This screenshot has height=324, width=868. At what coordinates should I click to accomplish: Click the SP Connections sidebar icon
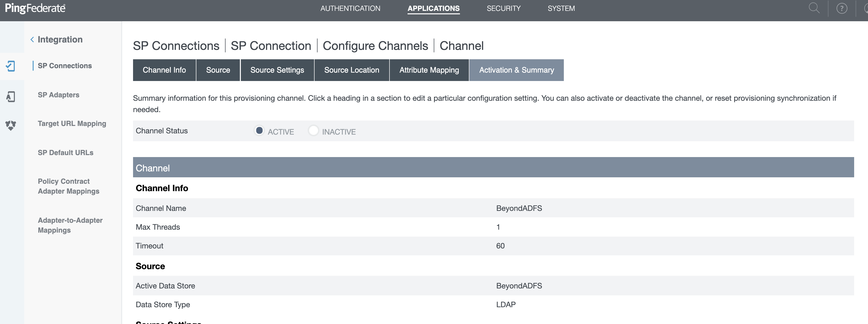pos(11,66)
